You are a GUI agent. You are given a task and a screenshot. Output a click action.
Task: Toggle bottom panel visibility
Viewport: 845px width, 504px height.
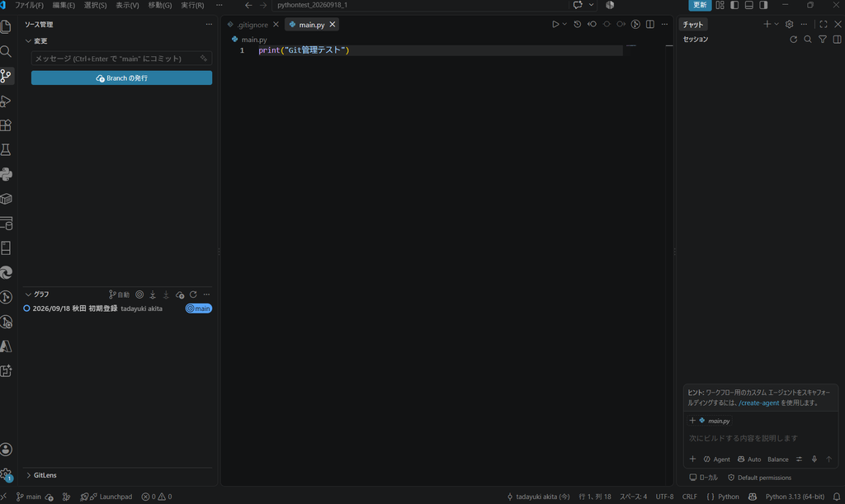748,5
